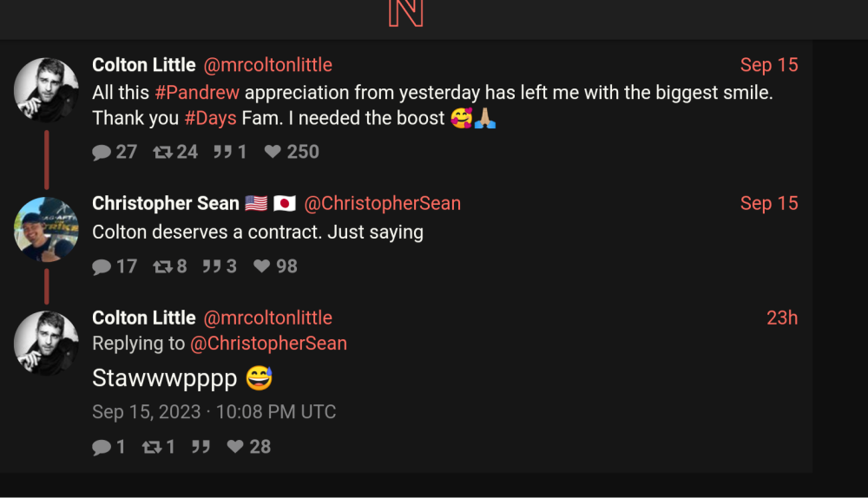
Task: Open the Sep 15 date on Christopher's tweet
Action: [x=768, y=203]
